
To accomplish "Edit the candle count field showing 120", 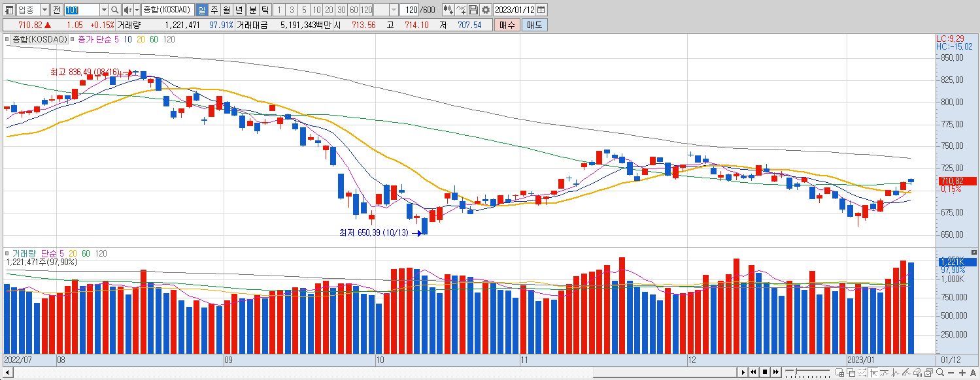I will [409, 10].
